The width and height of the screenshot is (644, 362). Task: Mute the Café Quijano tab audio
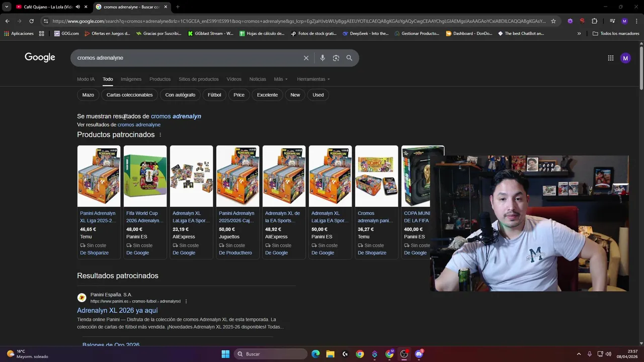coord(77,7)
